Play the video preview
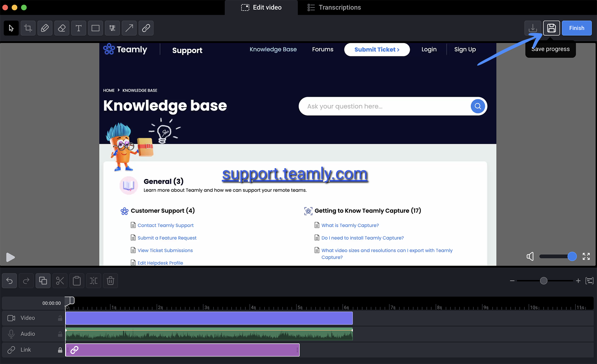The image size is (597, 364). click(10, 257)
